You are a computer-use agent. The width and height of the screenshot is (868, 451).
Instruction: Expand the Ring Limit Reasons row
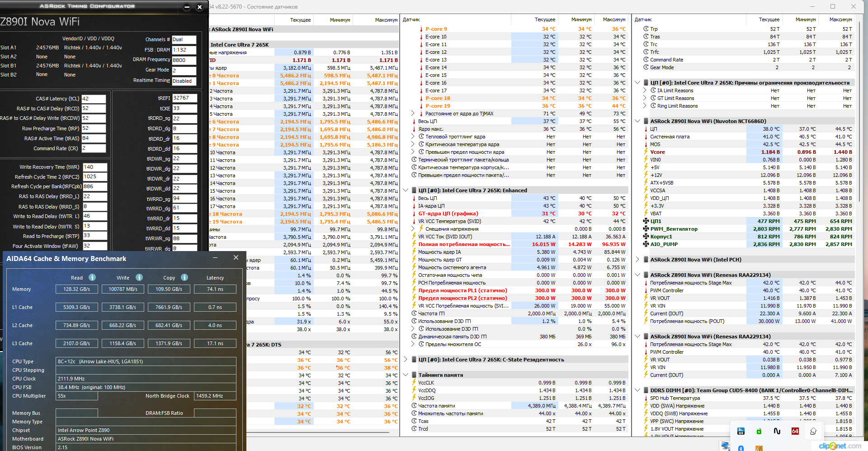(x=645, y=106)
